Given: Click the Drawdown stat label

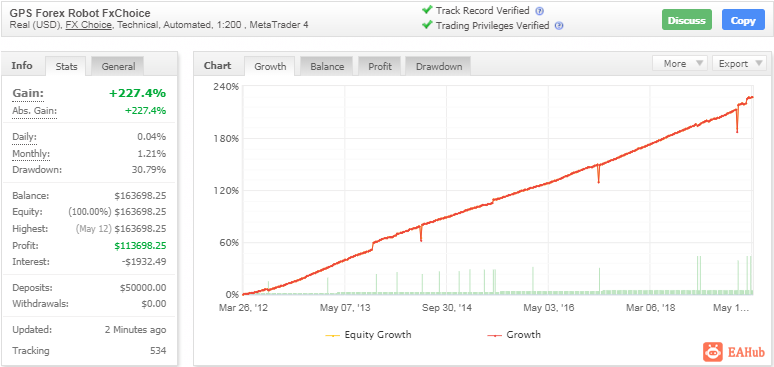Looking at the screenshot, I should [37, 169].
